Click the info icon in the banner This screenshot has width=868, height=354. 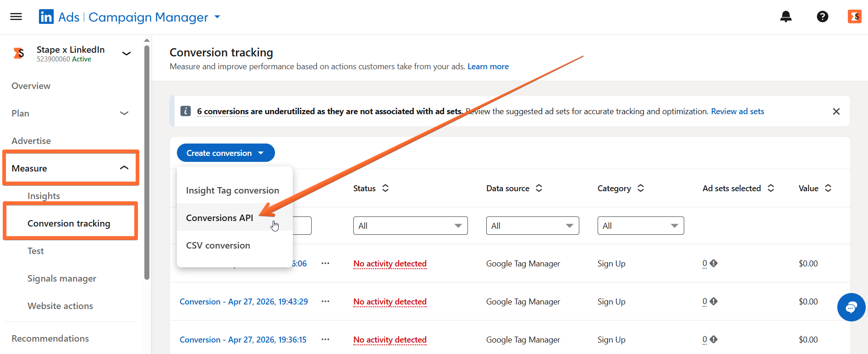coord(186,111)
